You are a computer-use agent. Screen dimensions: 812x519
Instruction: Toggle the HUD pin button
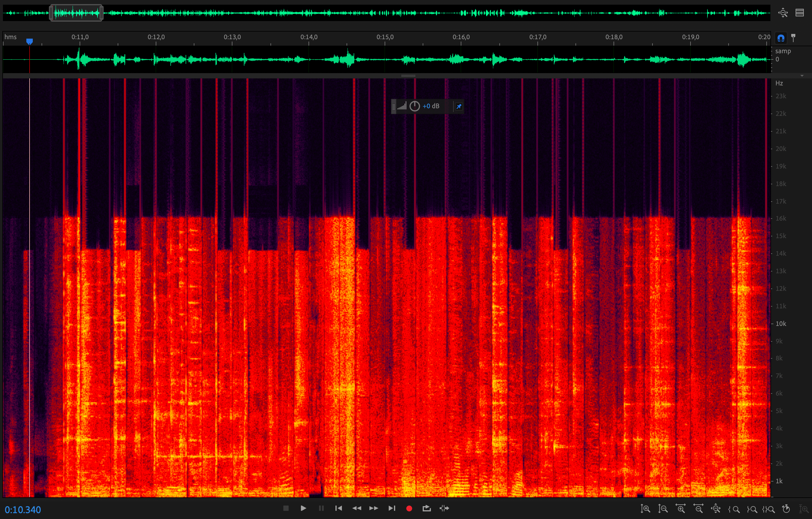459,106
